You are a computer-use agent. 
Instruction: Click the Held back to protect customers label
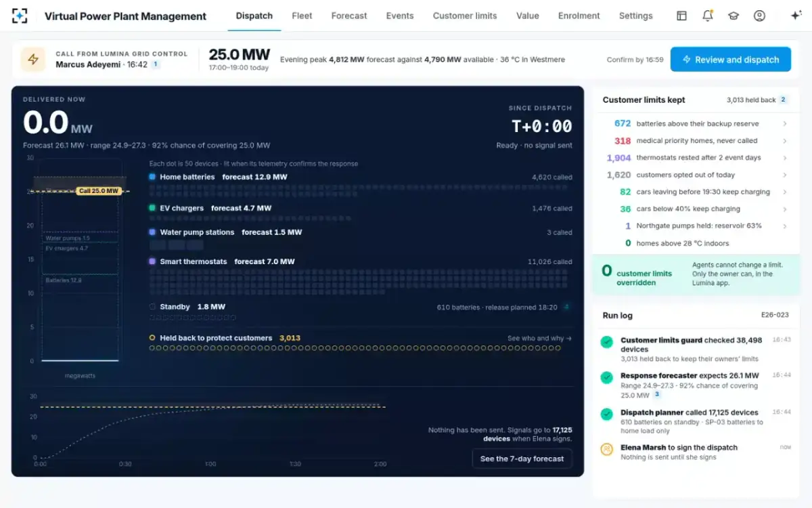coord(216,338)
